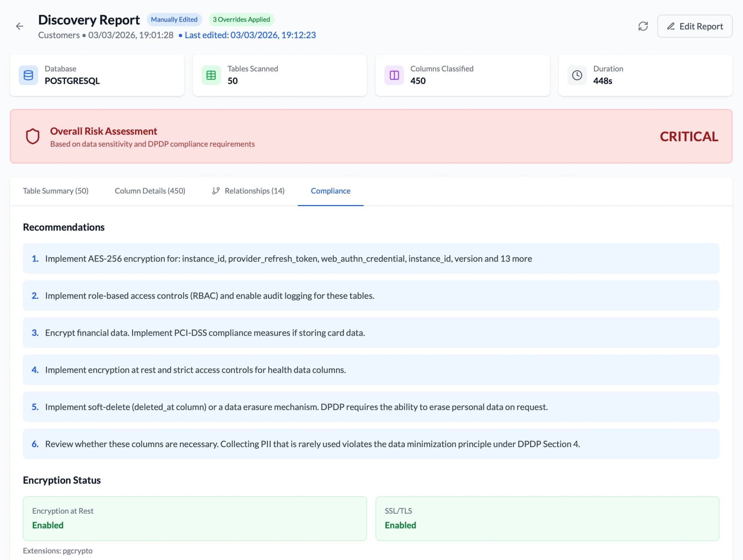Click the 3 Overrides Applied badge

click(x=241, y=19)
